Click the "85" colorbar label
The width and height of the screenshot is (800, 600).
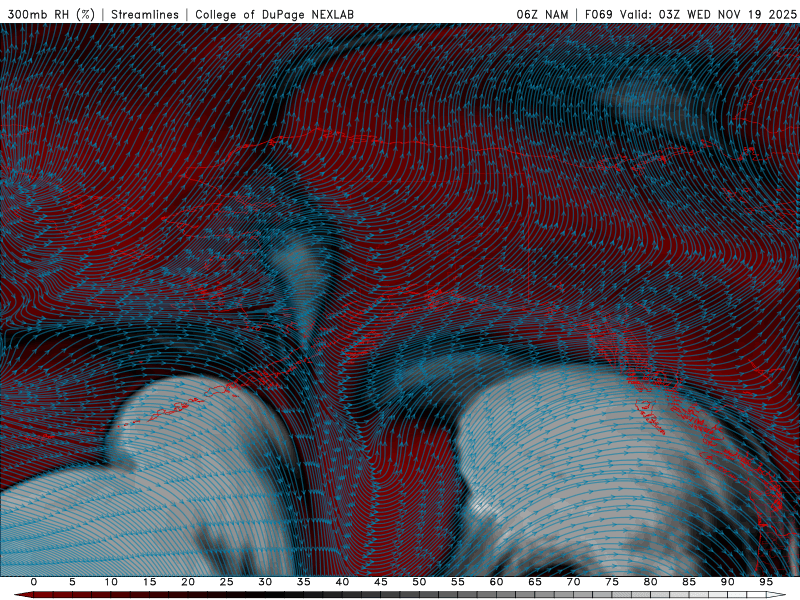[689, 582]
